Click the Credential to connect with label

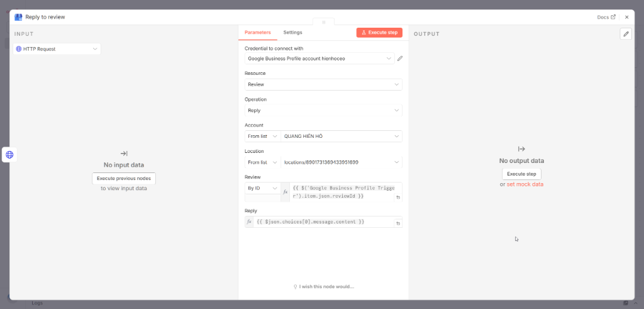click(x=274, y=48)
